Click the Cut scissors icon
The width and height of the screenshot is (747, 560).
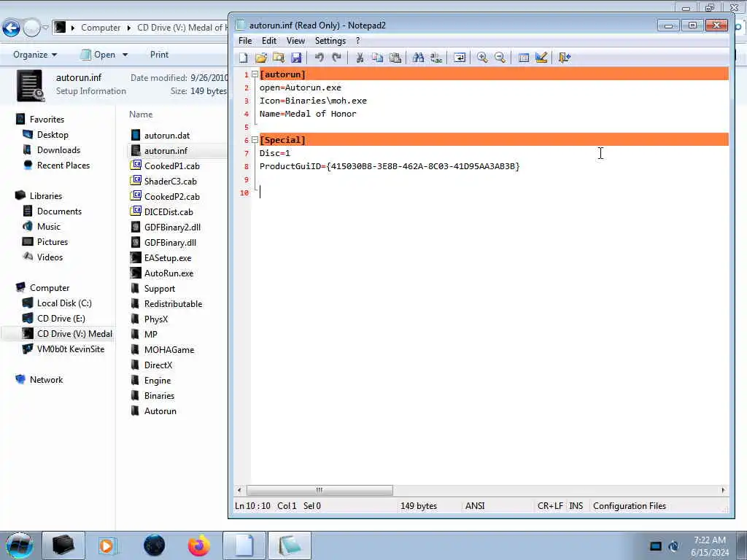(x=360, y=58)
